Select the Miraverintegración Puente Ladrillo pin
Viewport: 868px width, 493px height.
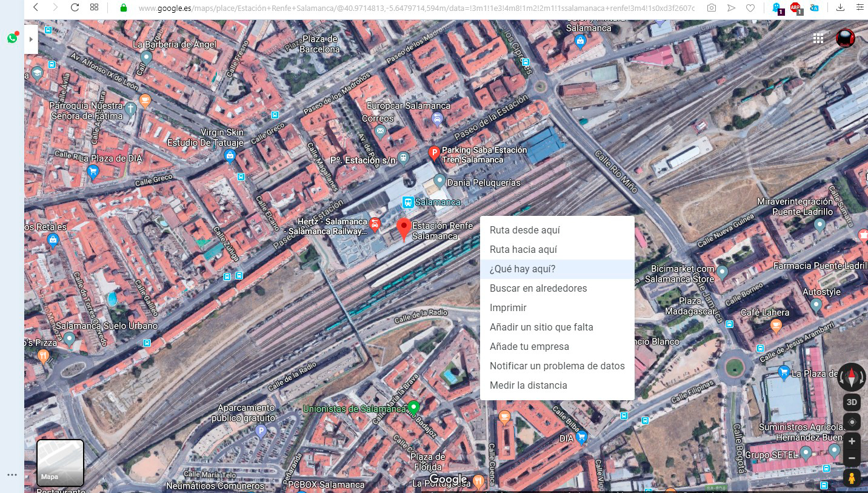(820, 225)
